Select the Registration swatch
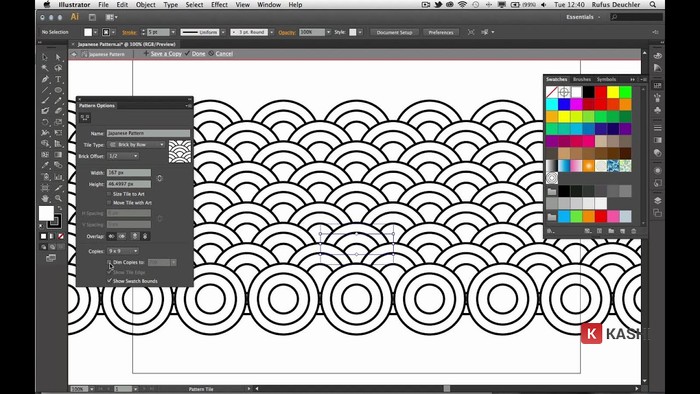 [x=564, y=92]
